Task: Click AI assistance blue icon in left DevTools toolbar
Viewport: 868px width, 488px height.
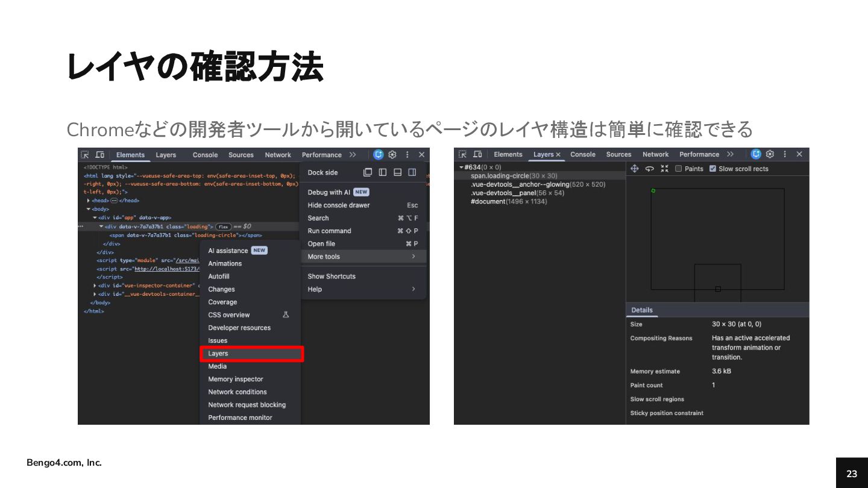Action: point(379,155)
